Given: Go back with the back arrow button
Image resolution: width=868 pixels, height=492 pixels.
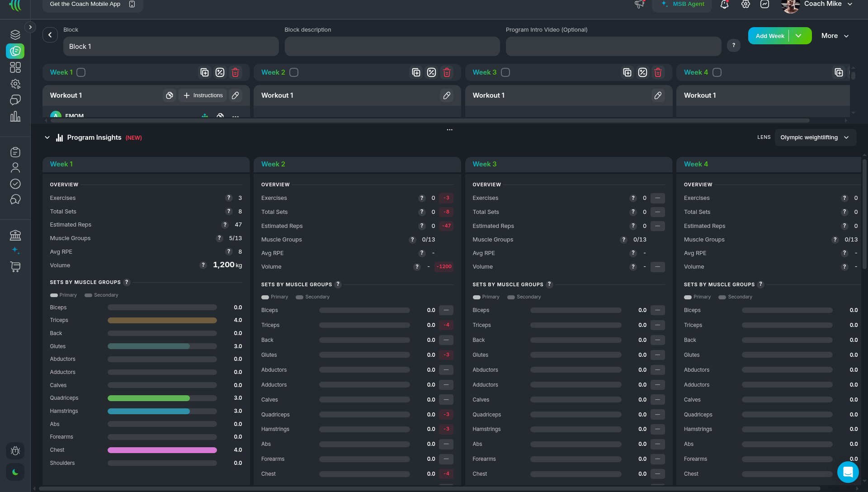Looking at the screenshot, I should tap(50, 35).
